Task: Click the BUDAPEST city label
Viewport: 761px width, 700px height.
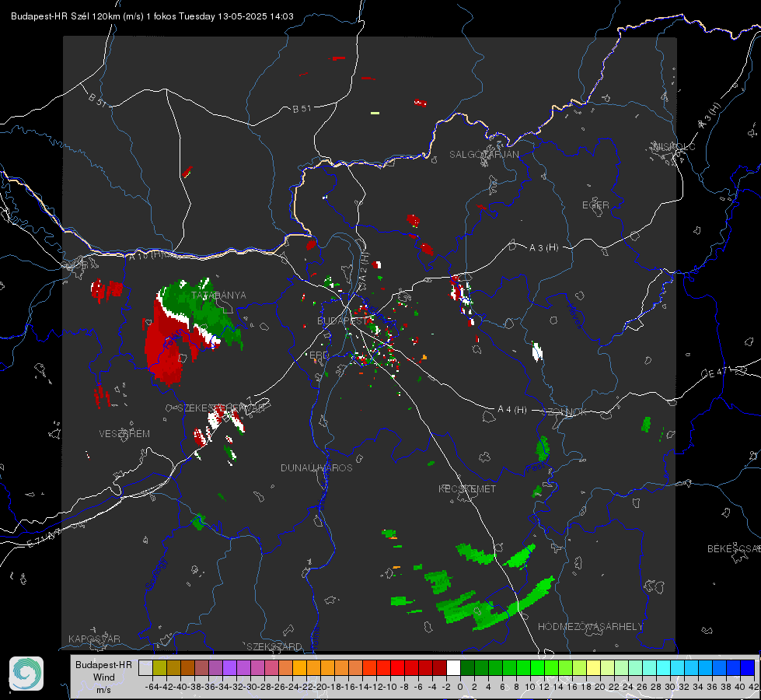Action: click(343, 321)
